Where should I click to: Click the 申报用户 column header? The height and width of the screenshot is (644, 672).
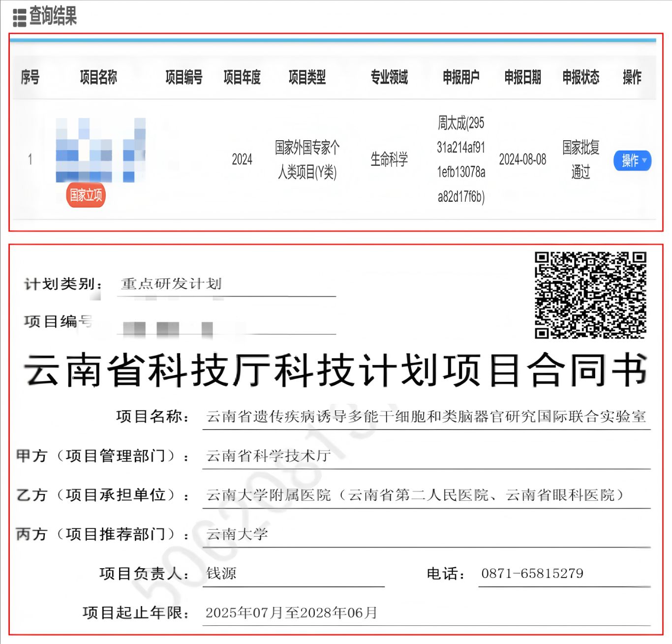tap(461, 77)
